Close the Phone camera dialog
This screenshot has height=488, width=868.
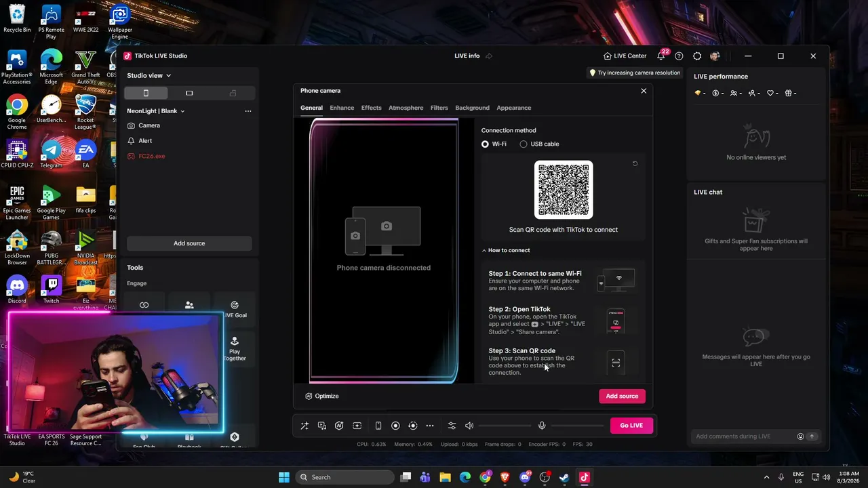point(644,91)
